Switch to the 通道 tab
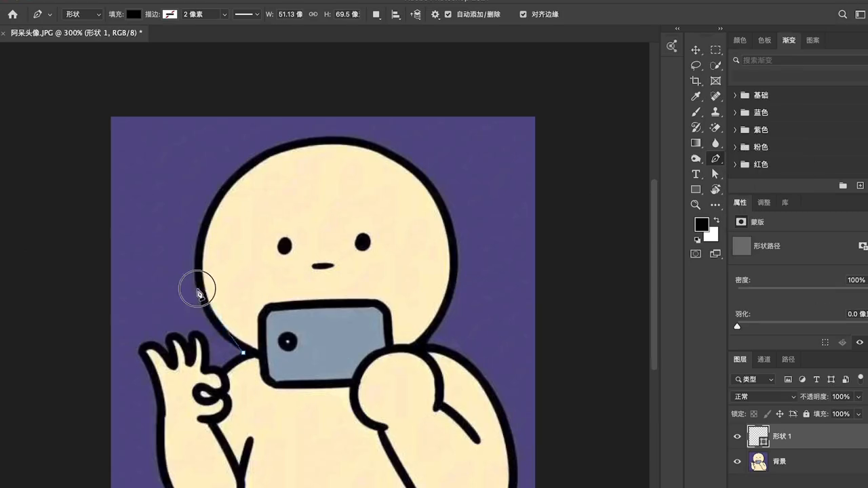This screenshot has width=868, height=488. pos(764,360)
